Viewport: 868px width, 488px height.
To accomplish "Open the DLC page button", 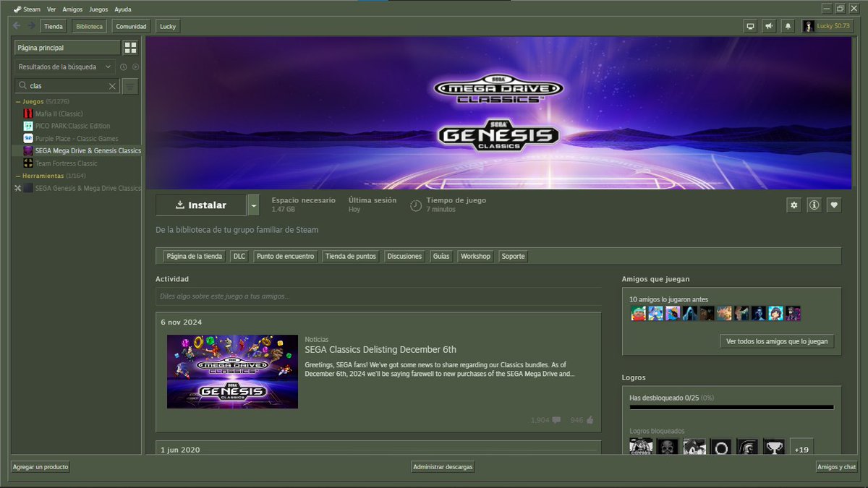I will [239, 257].
